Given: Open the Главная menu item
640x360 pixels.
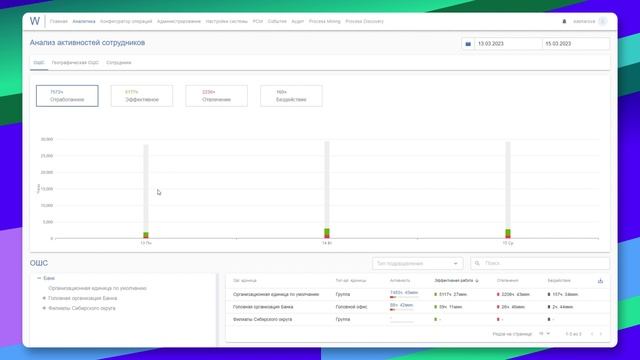Looking at the screenshot, I should (58, 21).
